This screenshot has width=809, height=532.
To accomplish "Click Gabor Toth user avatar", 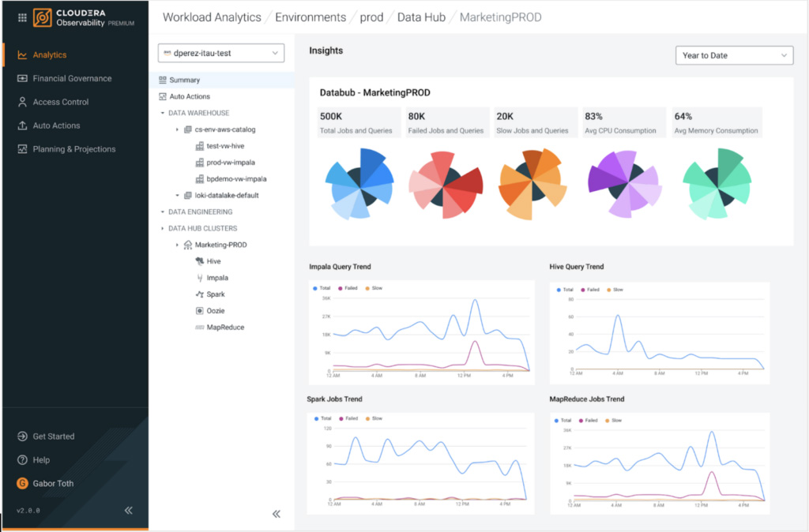I will [23, 483].
